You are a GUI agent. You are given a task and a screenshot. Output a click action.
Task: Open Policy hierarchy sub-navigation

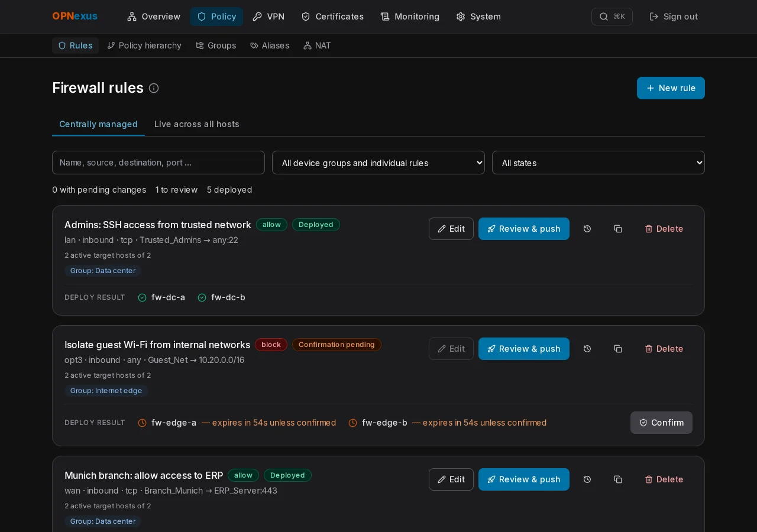144,46
